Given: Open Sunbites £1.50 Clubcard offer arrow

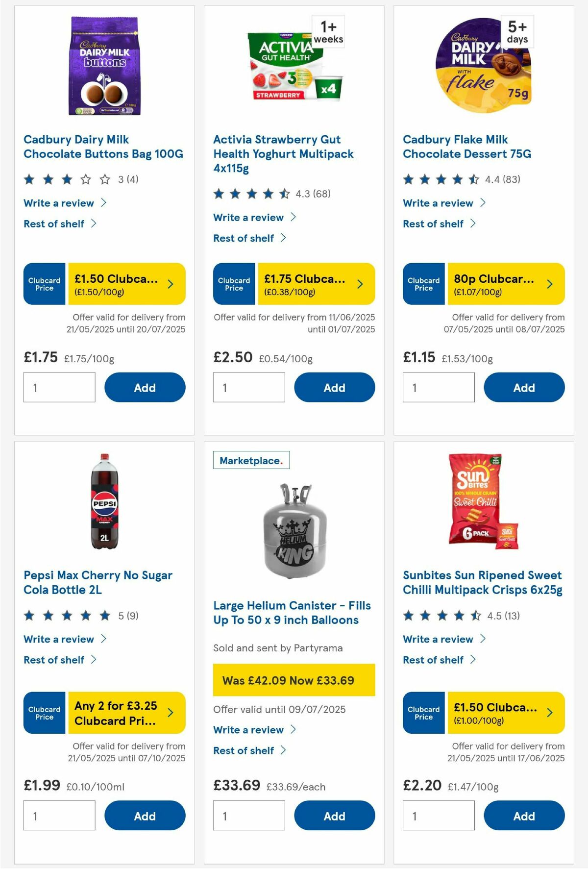Looking at the screenshot, I should pyautogui.click(x=549, y=714).
